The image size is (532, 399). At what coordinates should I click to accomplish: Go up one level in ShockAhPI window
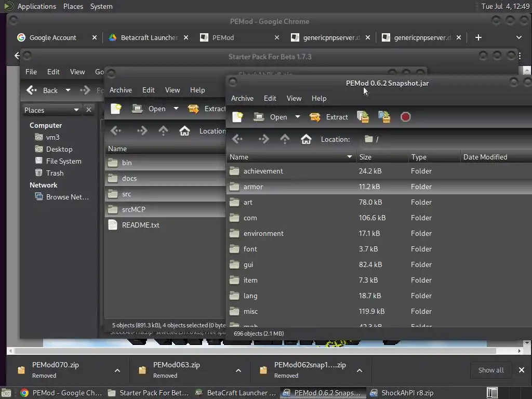click(163, 131)
